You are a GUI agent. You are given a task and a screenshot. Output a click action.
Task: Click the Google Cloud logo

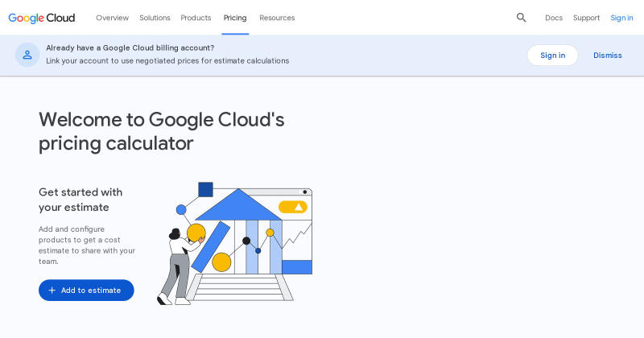click(x=42, y=18)
